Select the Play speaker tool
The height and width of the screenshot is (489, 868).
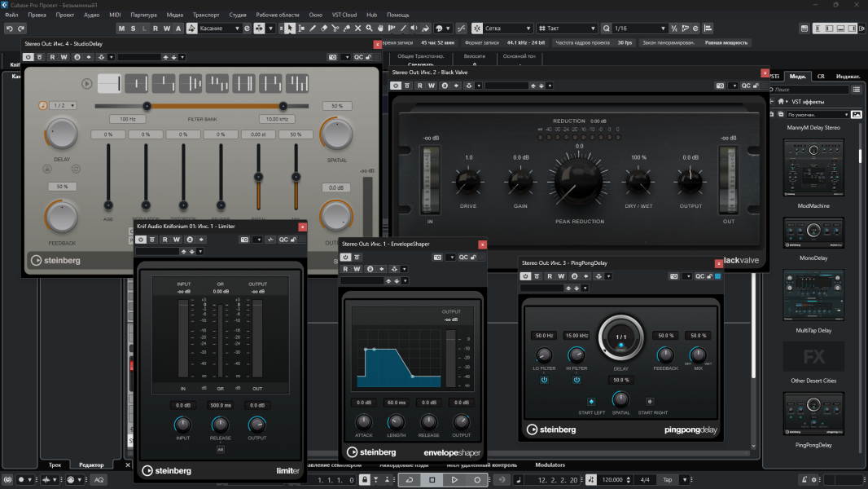[414, 29]
